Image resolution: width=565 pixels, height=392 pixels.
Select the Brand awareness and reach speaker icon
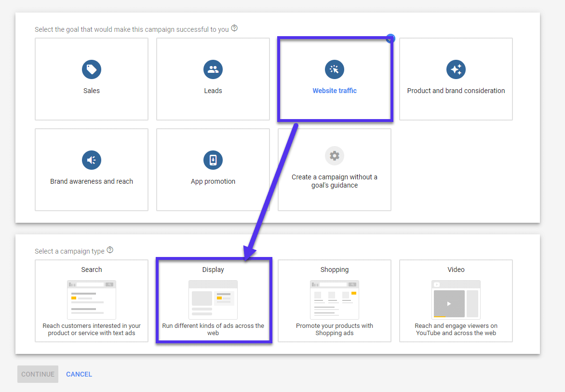pos(91,160)
